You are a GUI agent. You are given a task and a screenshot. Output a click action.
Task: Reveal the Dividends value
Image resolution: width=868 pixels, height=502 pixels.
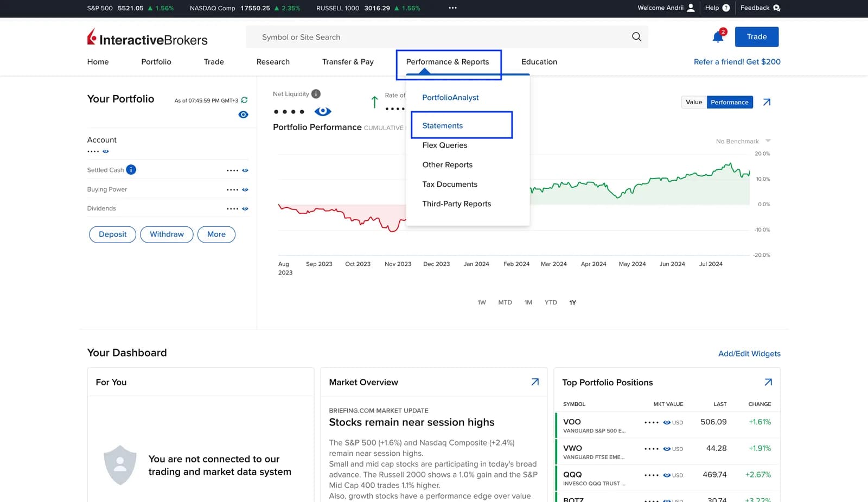click(x=245, y=208)
